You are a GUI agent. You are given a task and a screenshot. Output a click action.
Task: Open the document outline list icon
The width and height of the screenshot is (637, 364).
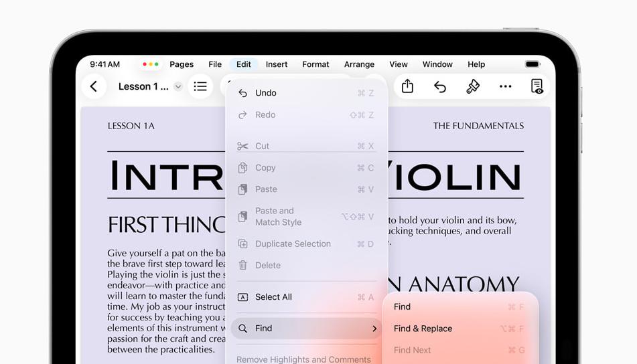tap(200, 86)
